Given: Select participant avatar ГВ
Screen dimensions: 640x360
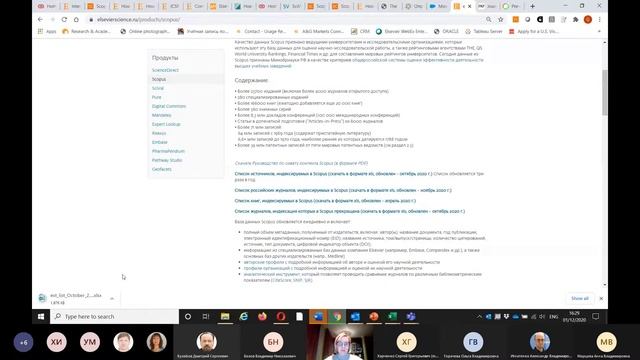Looking at the screenshot, I should [x=473, y=342].
